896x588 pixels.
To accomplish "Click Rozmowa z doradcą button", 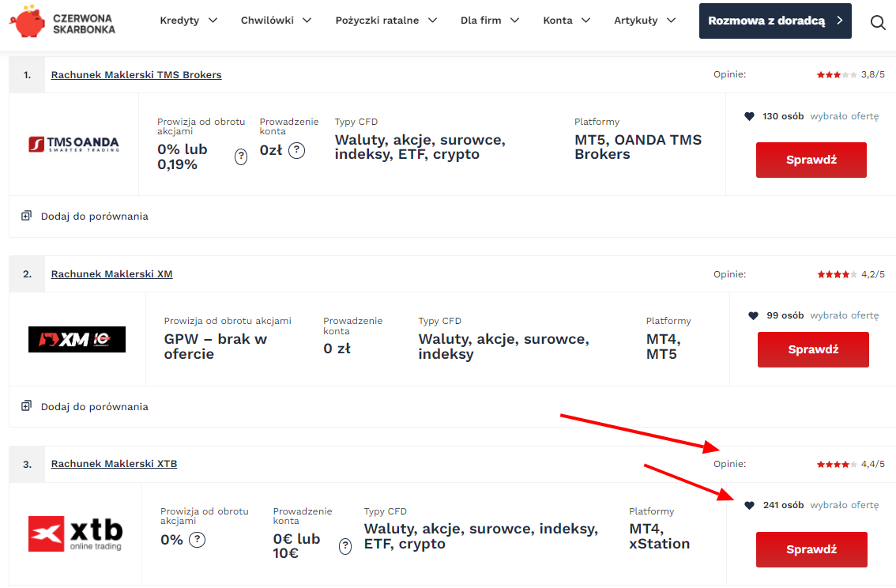I will click(775, 21).
